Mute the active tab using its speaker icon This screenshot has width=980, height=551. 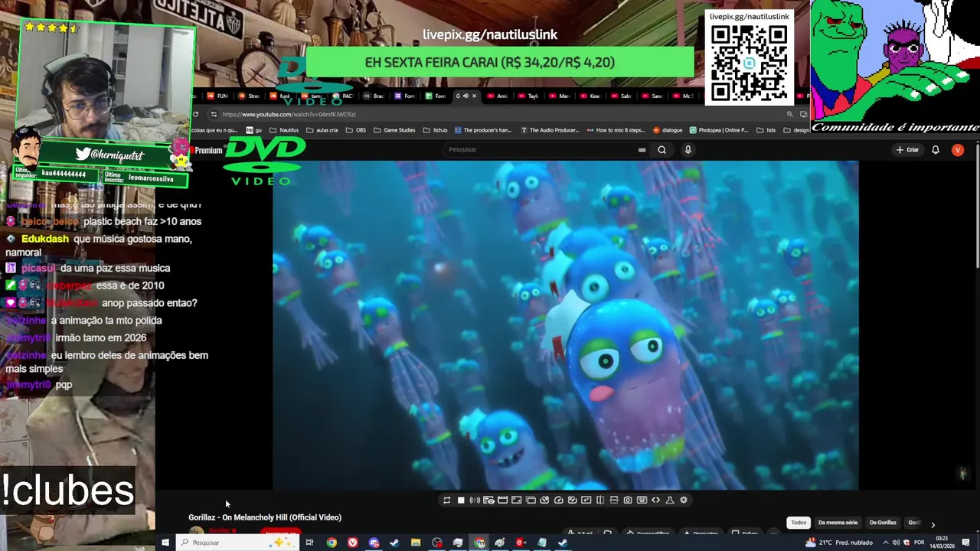(x=465, y=96)
